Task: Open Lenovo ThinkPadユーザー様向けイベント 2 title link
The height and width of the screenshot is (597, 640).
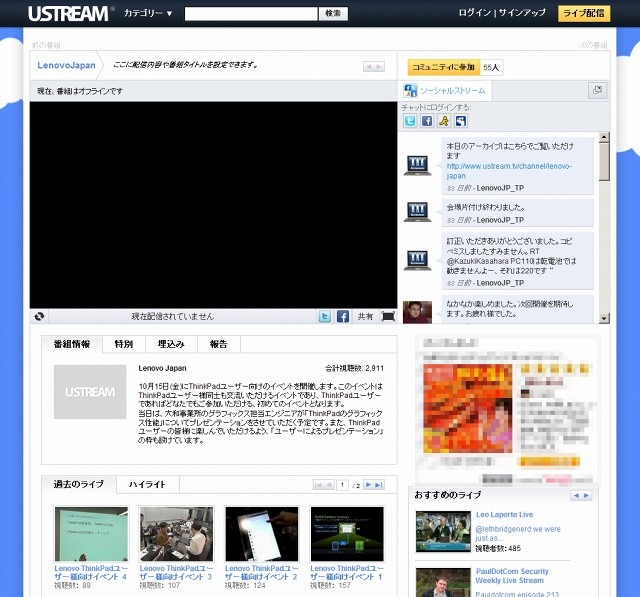Action: point(262,573)
